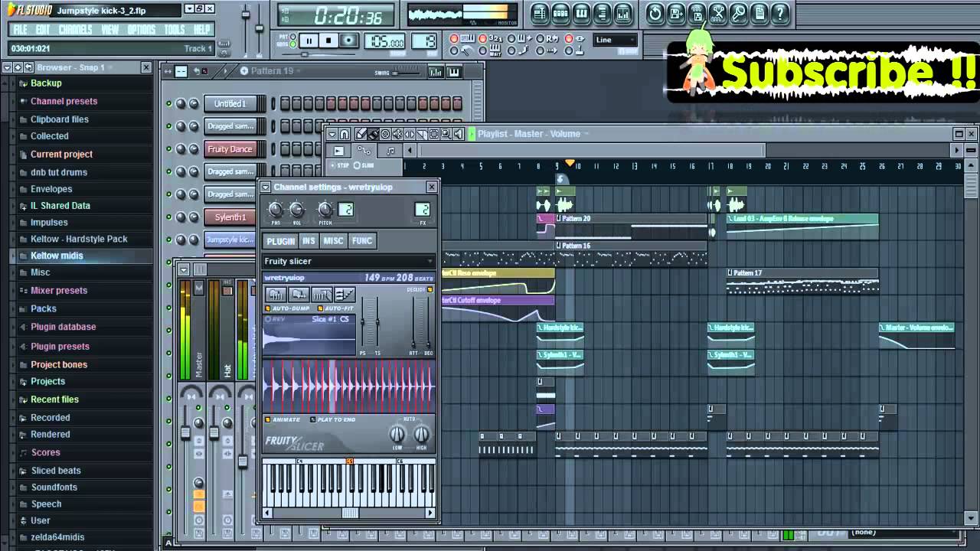Open the step sequencer toolbar icon

click(x=560, y=13)
